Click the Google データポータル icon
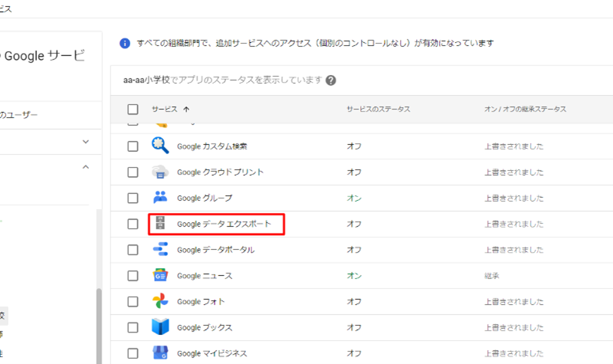This screenshot has height=364, width=613. point(160,249)
